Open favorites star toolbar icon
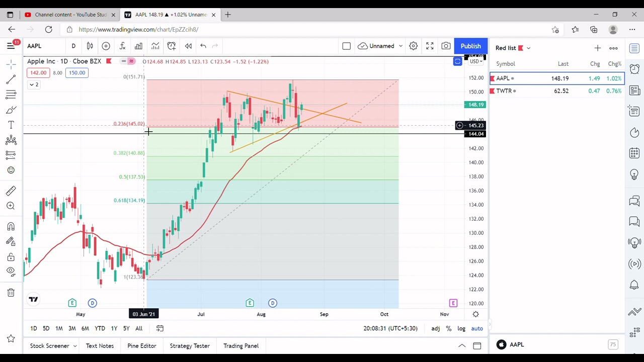This screenshot has width=644, height=362. pyautogui.click(x=11, y=339)
